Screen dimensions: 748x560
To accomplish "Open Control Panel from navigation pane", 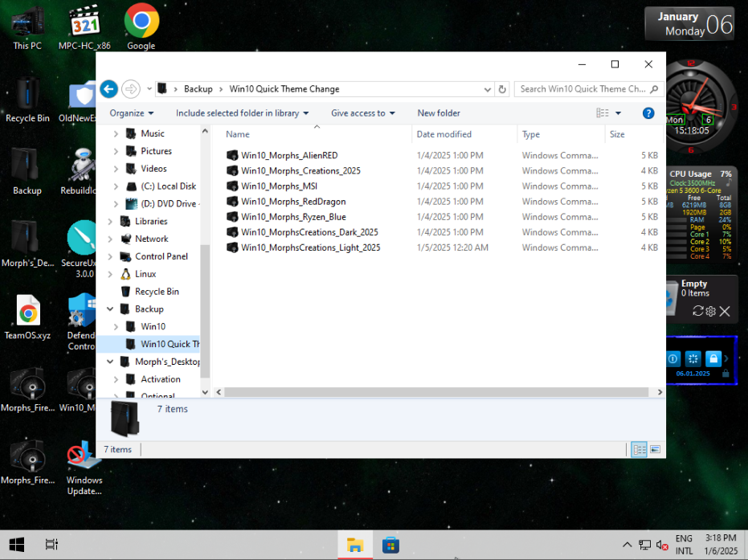I will click(x=161, y=256).
